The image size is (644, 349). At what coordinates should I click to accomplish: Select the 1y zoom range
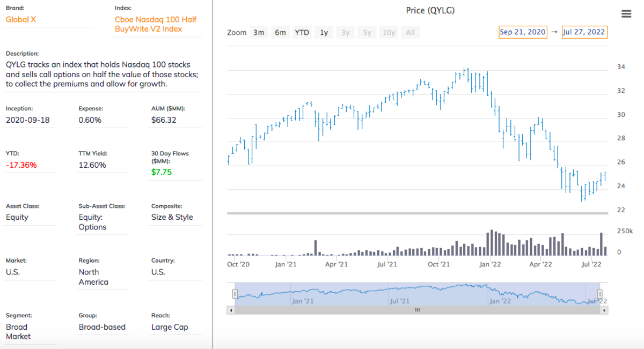pyautogui.click(x=324, y=32)
